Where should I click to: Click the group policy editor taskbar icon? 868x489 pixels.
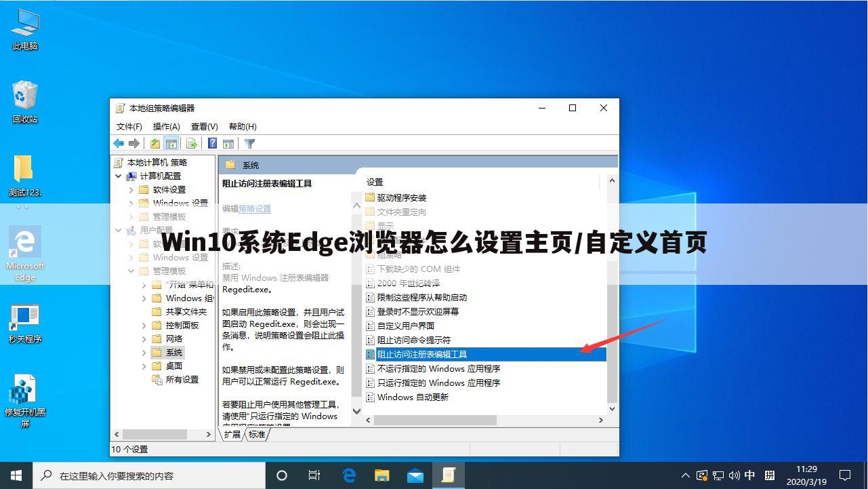[448, 475]
